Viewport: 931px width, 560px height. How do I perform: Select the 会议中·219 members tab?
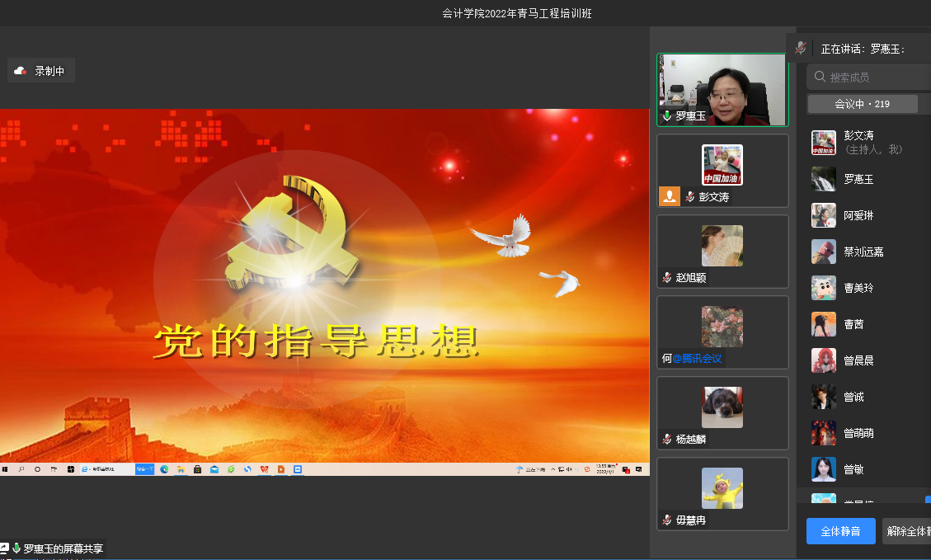point(862,104)
